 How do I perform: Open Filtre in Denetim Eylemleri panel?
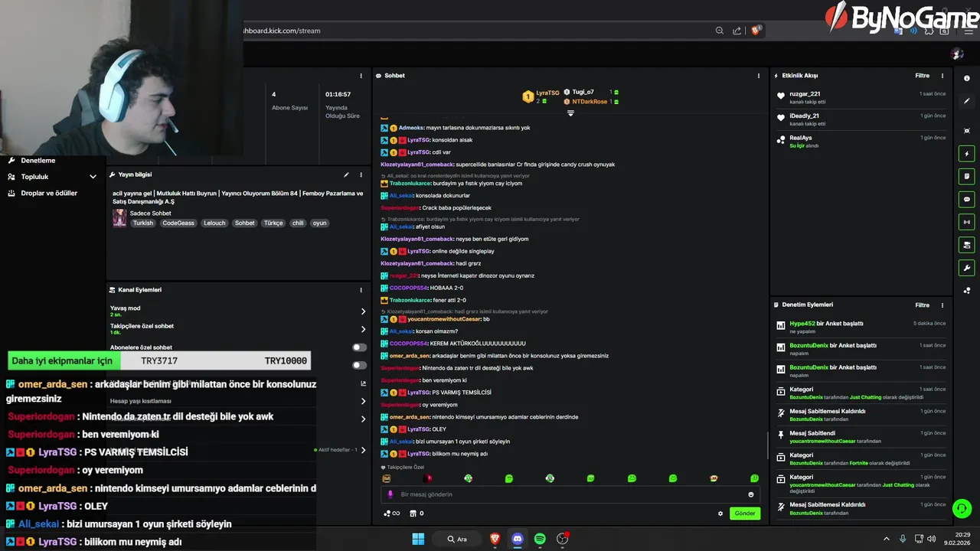923,305
